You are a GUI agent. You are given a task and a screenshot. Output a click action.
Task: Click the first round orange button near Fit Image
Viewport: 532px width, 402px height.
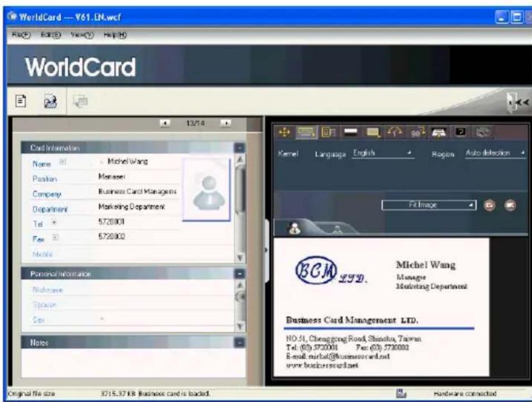pyautogui.click(x=489, y=205)
